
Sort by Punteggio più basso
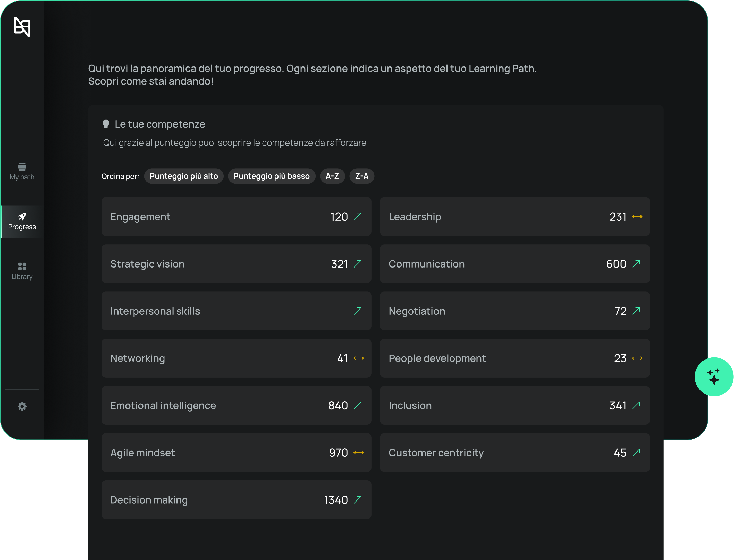[x=271, y=176]
